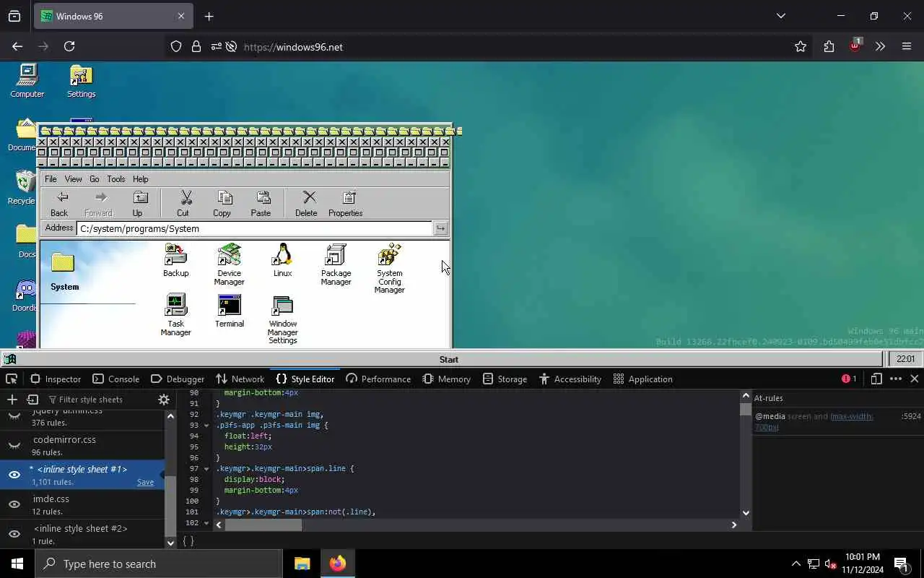Switch to the Debugger tab

178,379
